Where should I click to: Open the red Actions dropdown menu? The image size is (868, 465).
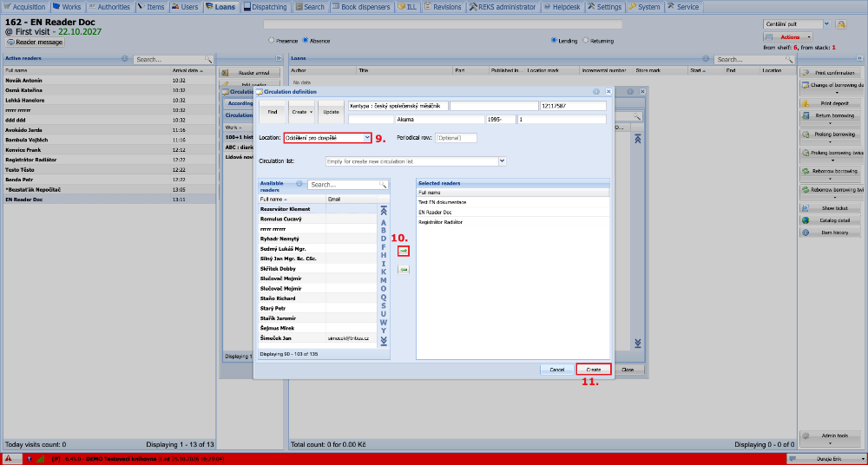[788, 37]
